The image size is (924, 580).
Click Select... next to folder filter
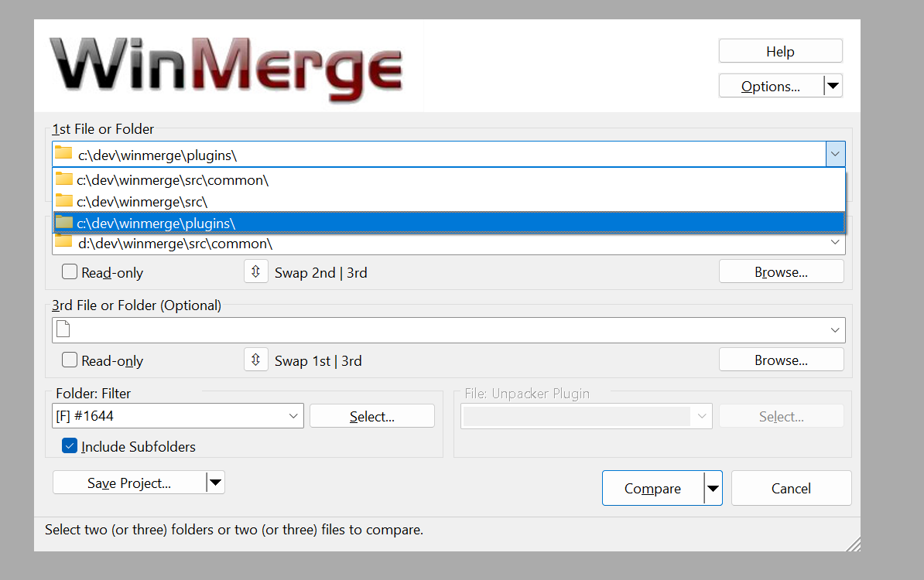pyautogui.click(x=371, y=416)
